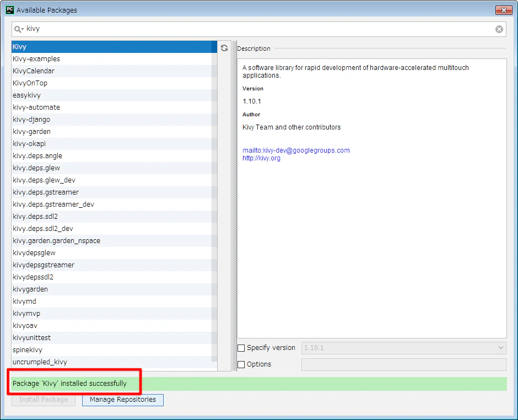
Task: Select the kivygarden package
Action: pos(114,289)
